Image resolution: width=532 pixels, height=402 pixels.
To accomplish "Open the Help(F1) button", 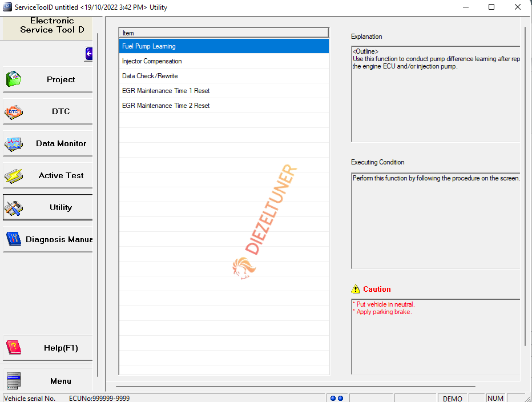I will (x=47, y=348).
